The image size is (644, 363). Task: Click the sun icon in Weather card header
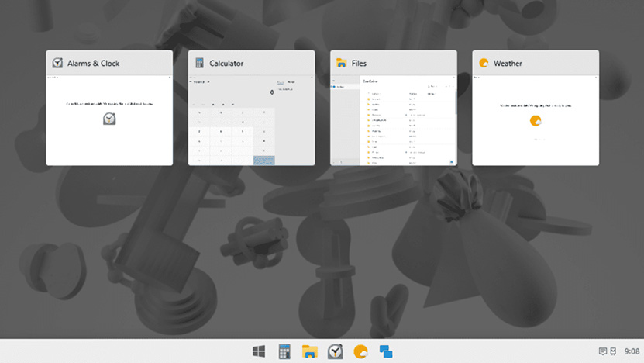[x=484, y=63]
